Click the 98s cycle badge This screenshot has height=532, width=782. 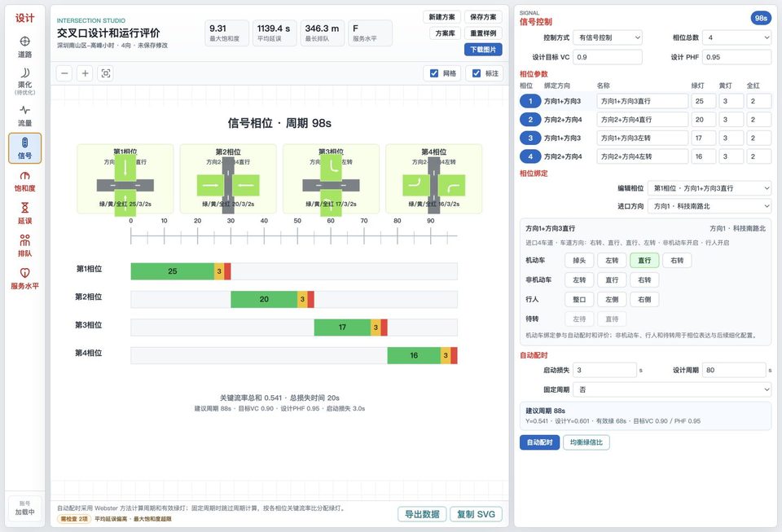[761, 19]
